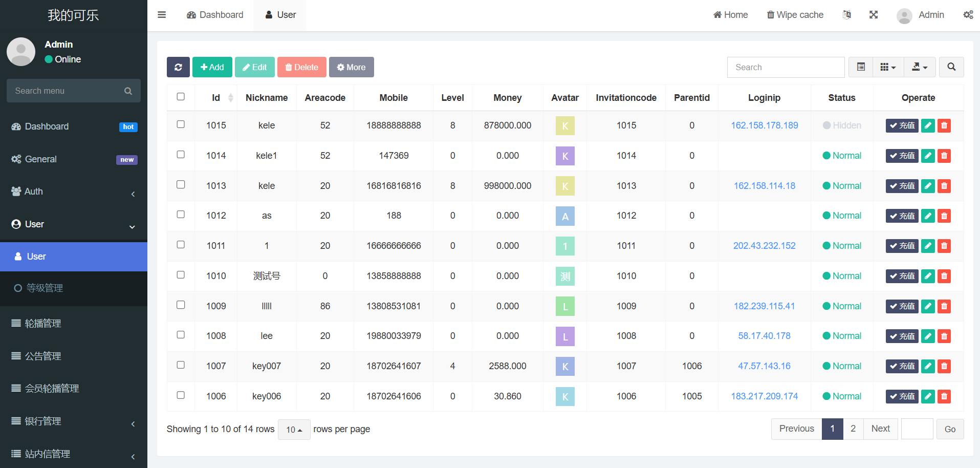The height and width of the screenshot is (468, 980).
Task: Select checkbox for user row 1013
Action: [181, 185]
